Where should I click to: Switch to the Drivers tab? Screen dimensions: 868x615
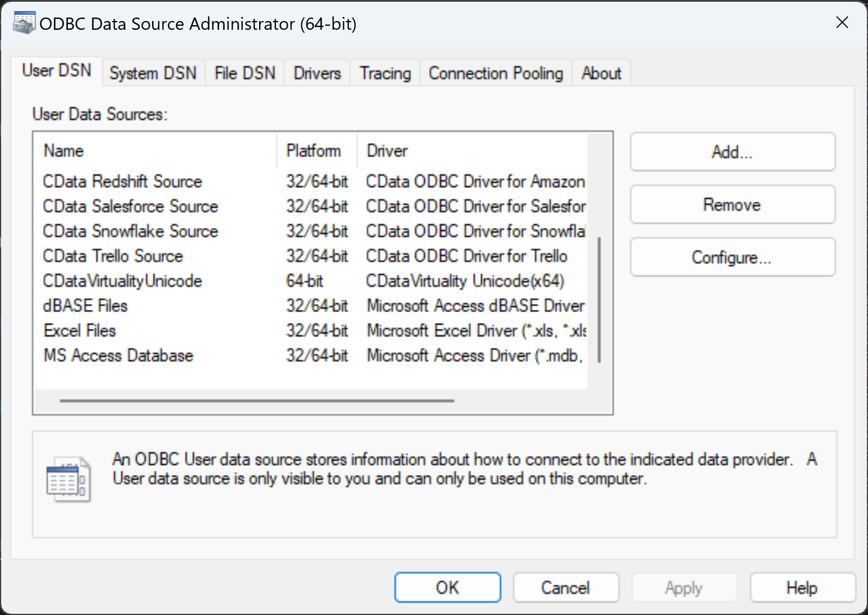pyautogui.click(x=316, y=73)
